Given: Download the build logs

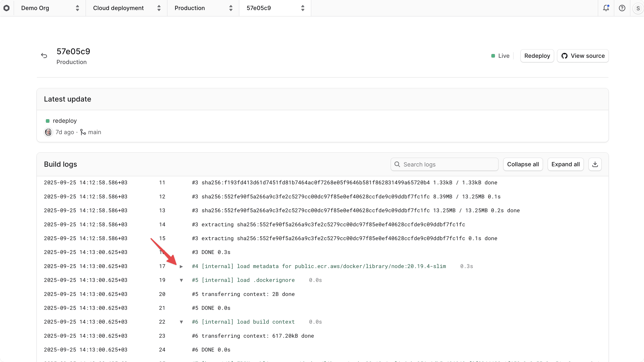Looking at the screenshot, I should click(x=595, y=164).
